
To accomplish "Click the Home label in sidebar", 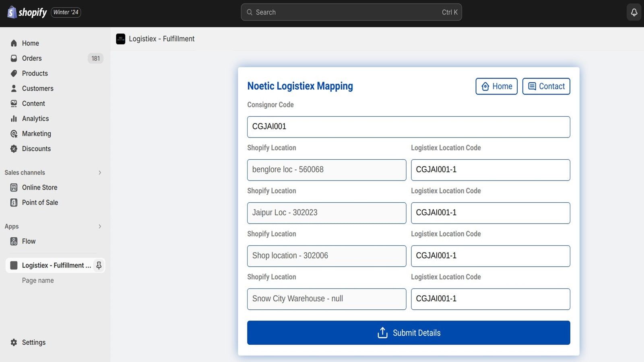I will coord(30,43).
